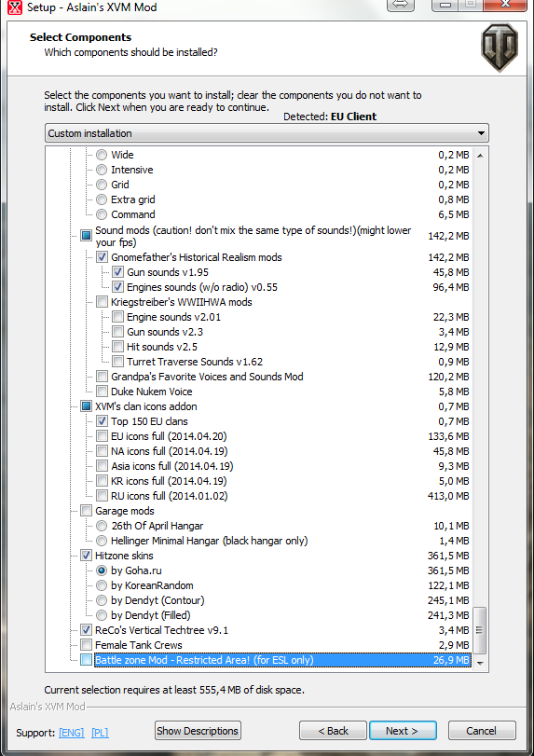This screenshot has width=534, height=756.
Task: Click the 133,6 MB size value
Action: coord(448,436)
